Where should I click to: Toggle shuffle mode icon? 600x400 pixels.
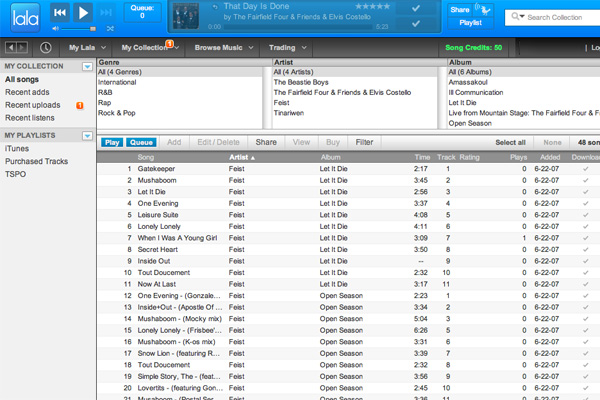(x=110, y=29)
